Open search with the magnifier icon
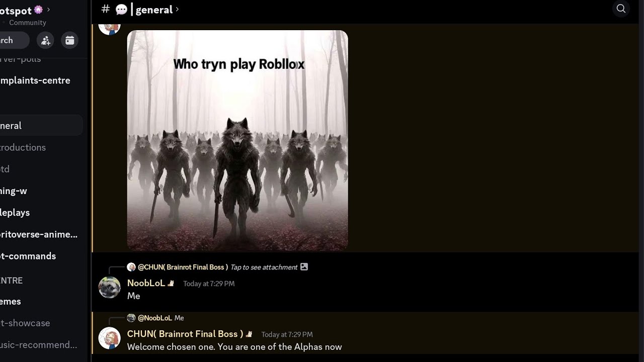Screen dimensions: 644x362 621,9
